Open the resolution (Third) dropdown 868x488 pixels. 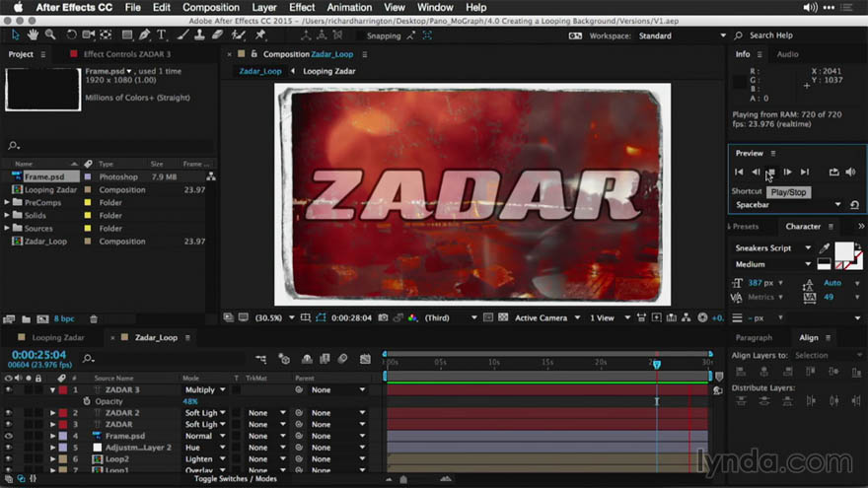pyautogui.click(x=450, y=317)
